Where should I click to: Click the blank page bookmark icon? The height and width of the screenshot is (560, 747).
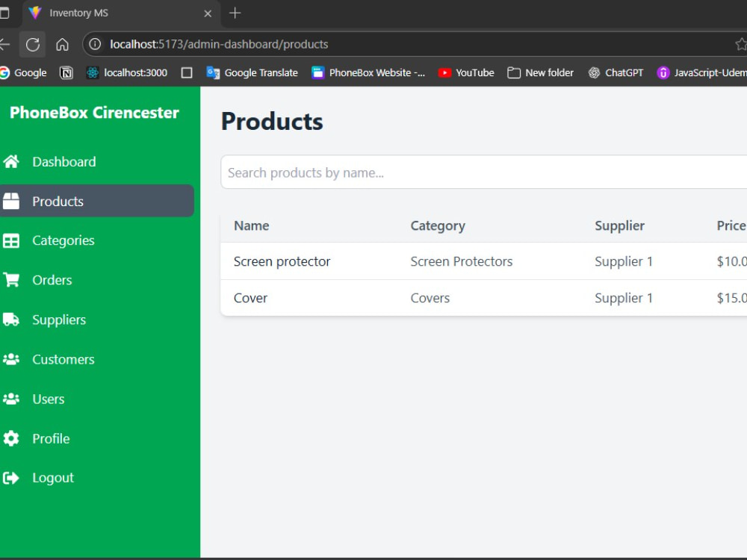(x=187, y=73)
